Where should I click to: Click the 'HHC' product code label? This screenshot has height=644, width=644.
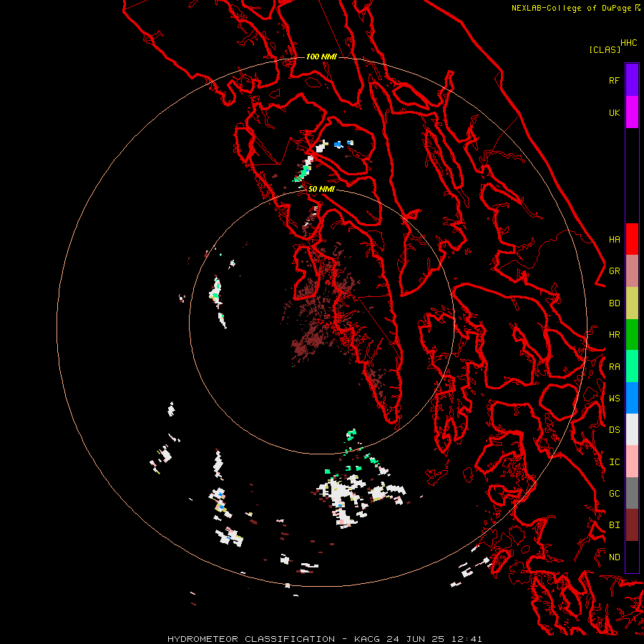629,43
